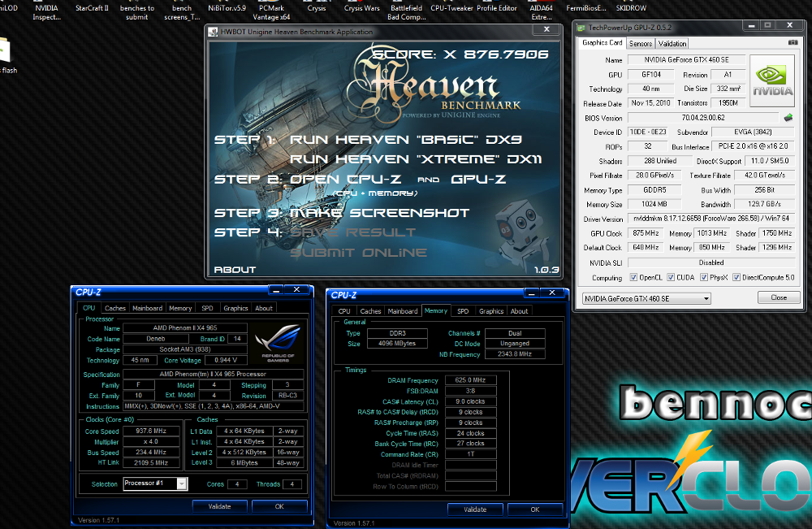Open StarCraft II desktop shortcut
The width and height of the screenshot is (812, 529).
[x=92, y=8]
